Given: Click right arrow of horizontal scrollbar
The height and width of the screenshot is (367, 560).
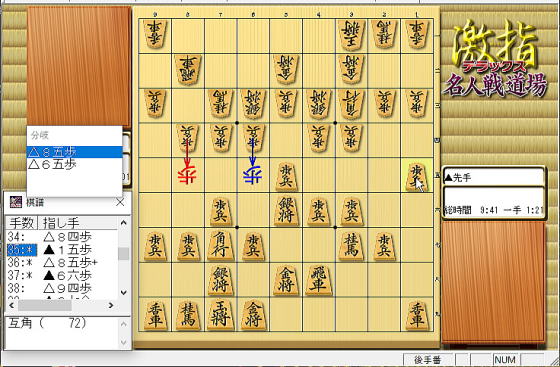Looking at the screenshot, I should point(111,306).
